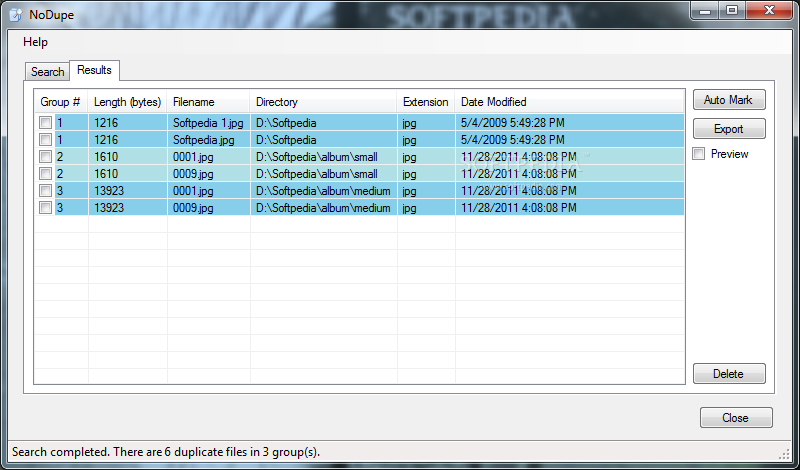Screen dimensions: 800x470
Task: Mark the 0001.jpg checkbox in album\small
Action: click(x=45, y=157)
